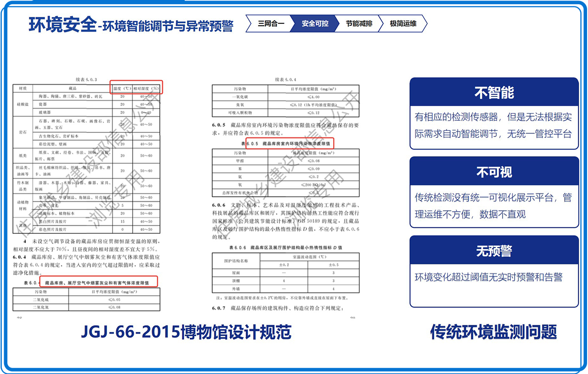Click the 室温波动范围(℃) header cell
The height and width of the screenshot is (374, 588).
(309, 257)
